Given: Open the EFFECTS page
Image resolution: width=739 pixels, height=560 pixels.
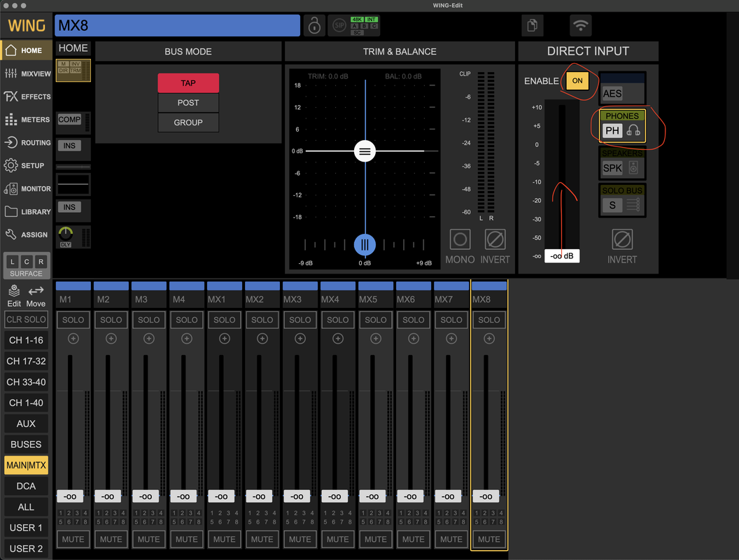Looking at the screenshot, I should (x=26, y=97).
